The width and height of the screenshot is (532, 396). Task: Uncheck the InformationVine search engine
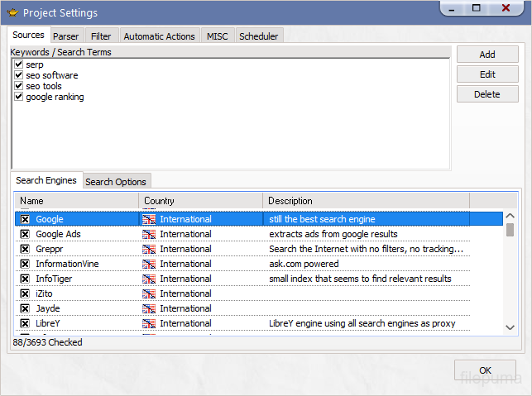point(25,264)
